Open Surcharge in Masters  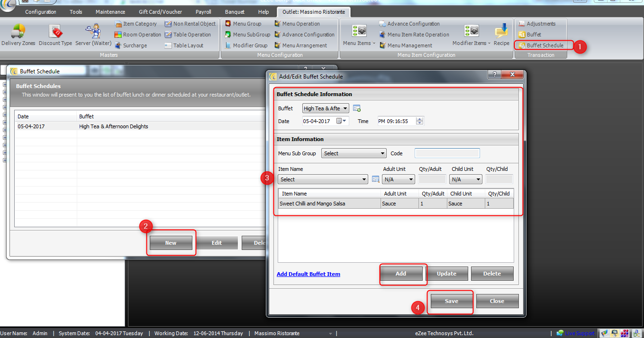131,45
